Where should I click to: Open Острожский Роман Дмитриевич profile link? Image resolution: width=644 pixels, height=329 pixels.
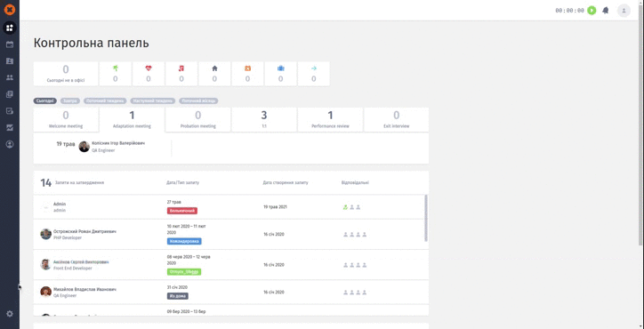[x=85, y=231]
